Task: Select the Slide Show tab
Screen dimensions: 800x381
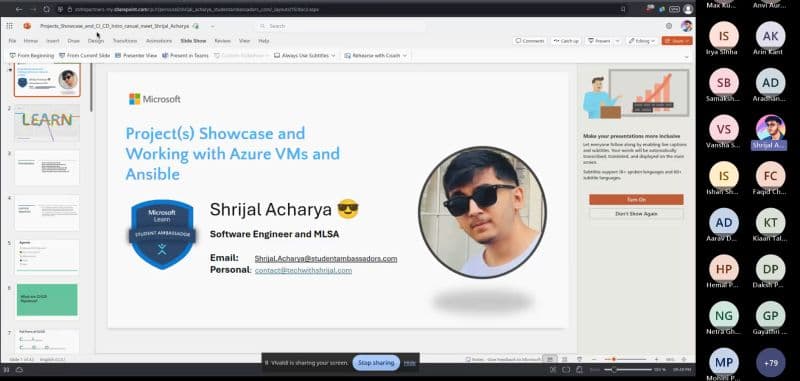Action: pos(193,41)
